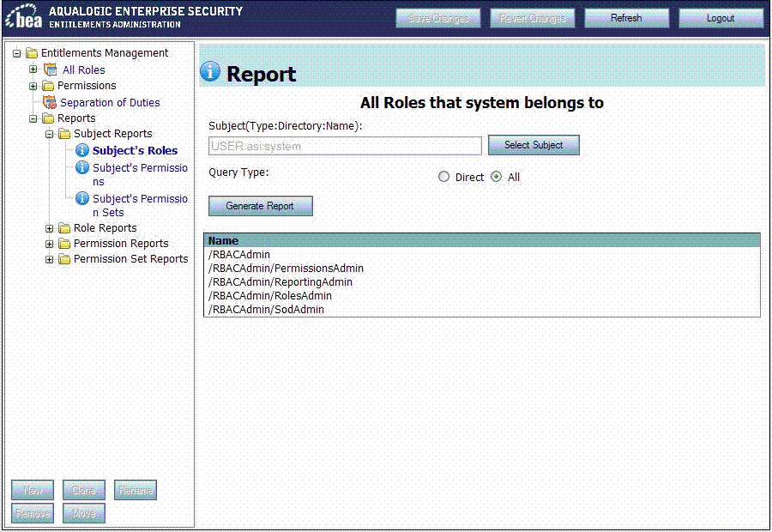Viewport: 772px width, 532px height.
Task: Click the Permission Reports folder icon
Action: 64,244
